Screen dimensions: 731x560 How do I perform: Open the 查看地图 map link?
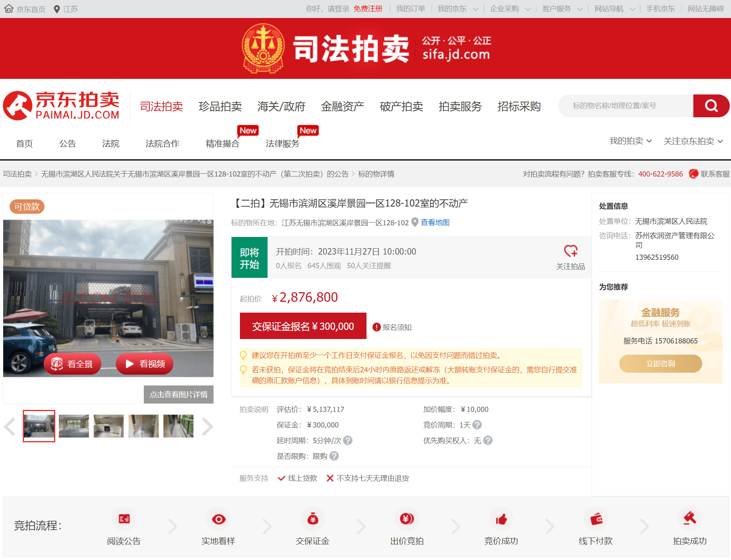tap(435, 223)
